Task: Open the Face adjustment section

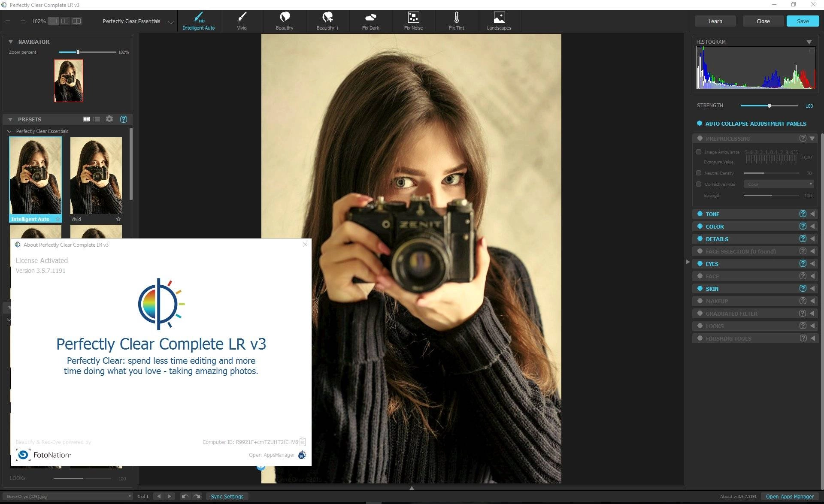Action: click(x=755, y=276)
